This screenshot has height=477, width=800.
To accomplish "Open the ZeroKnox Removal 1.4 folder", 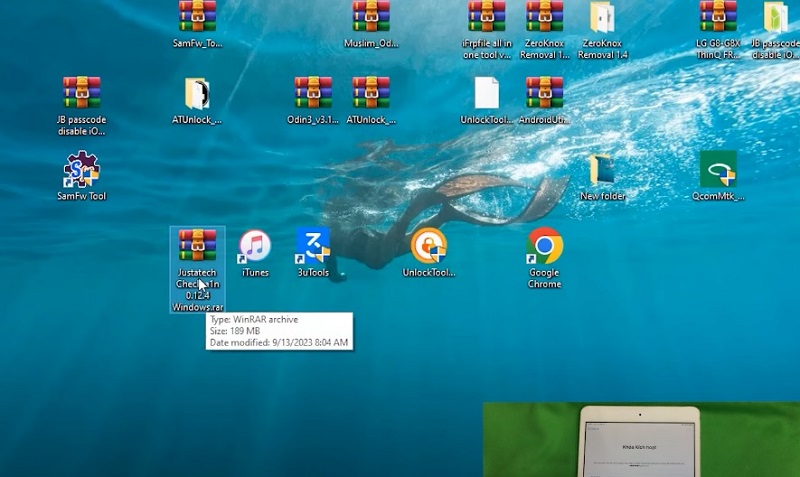I will click(603, 20).
